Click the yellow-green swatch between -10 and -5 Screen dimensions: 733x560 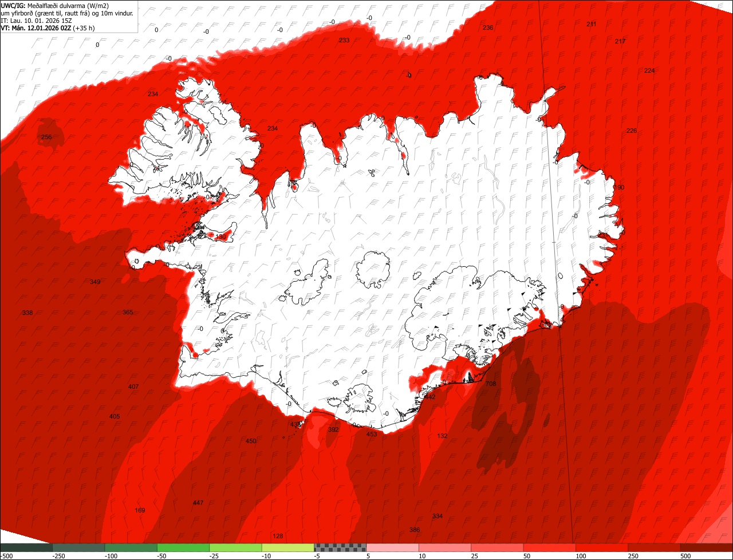coord(288,547)
